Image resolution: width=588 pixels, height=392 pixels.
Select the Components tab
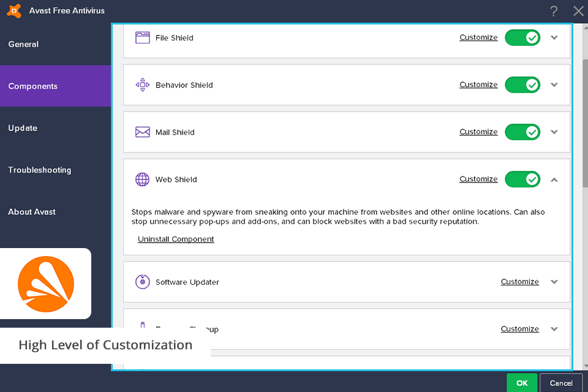point(56,86)
